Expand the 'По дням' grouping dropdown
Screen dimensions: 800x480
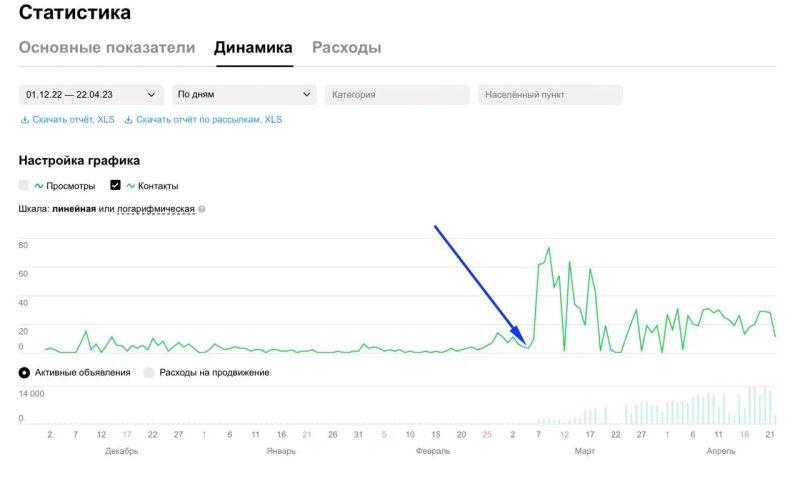[244, 95]
